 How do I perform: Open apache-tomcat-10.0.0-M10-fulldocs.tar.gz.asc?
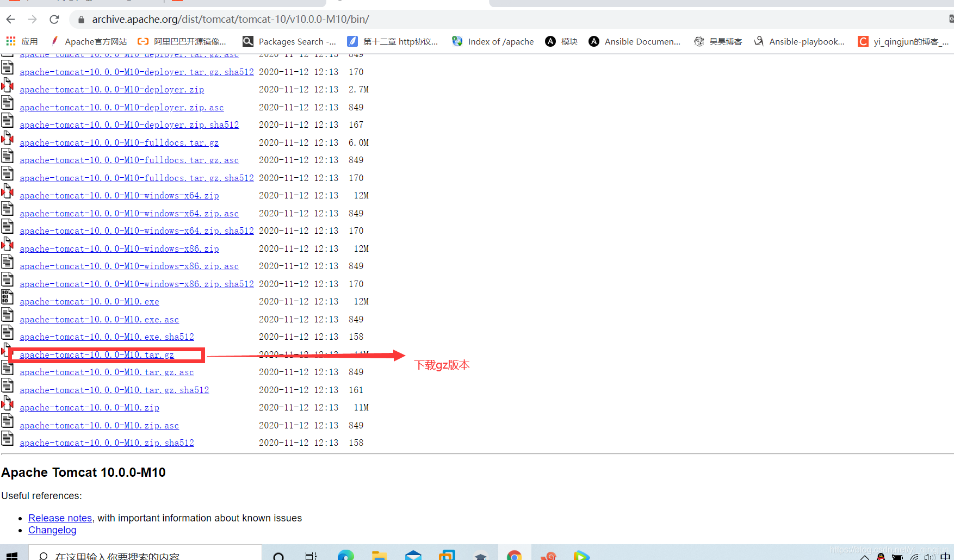pos(129,160)
